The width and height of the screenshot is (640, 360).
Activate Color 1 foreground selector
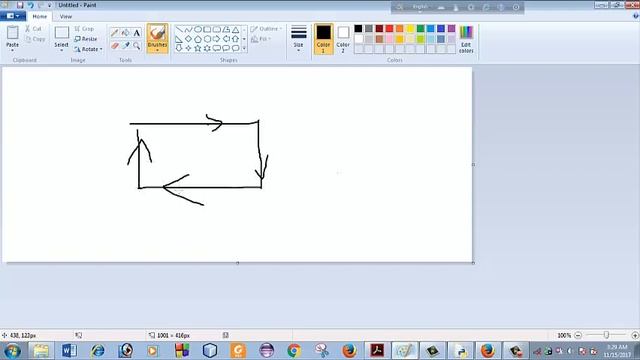(323, 39)
